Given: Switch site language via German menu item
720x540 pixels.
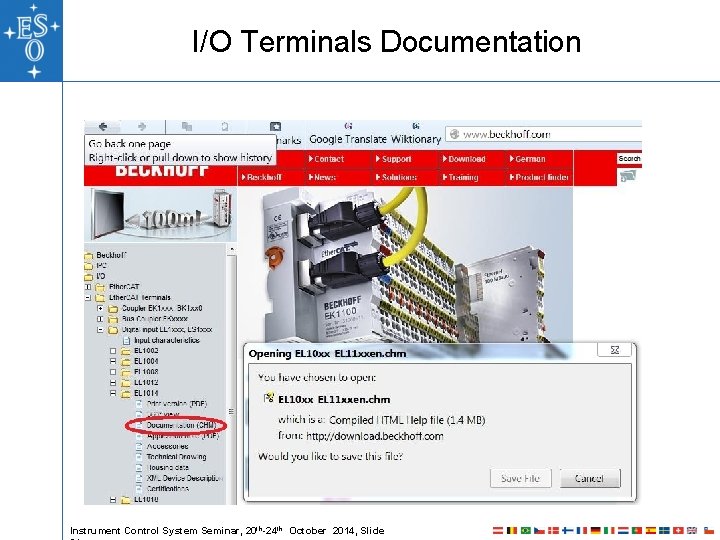Looking at the screenshot, I should 527,159.
